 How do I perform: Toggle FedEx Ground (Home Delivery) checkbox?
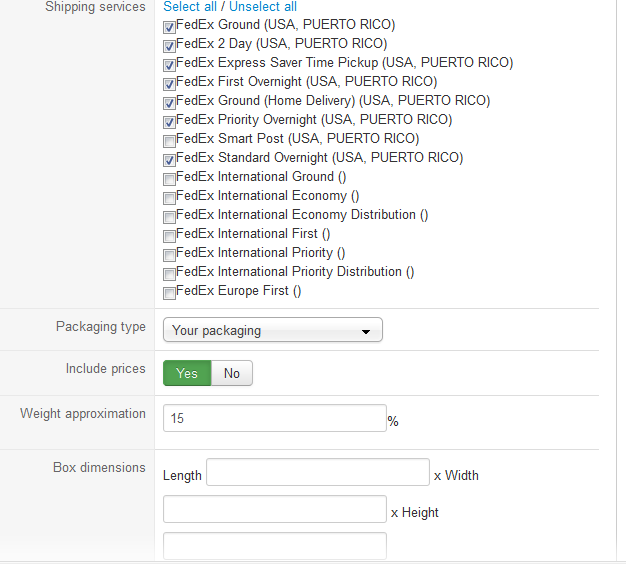[x=169, y=102]
